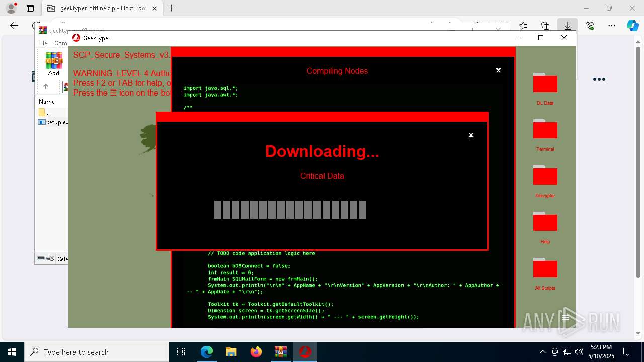This screenshot has width=644, height=362.
Task: Switch to WinRAR on the taskbar
Action: click(280, 352)
